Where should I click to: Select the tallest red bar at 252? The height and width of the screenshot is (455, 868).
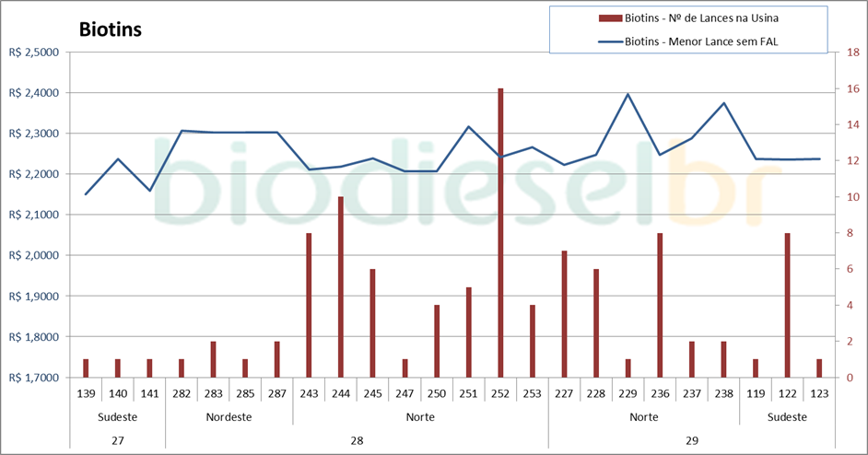[500, 232]
